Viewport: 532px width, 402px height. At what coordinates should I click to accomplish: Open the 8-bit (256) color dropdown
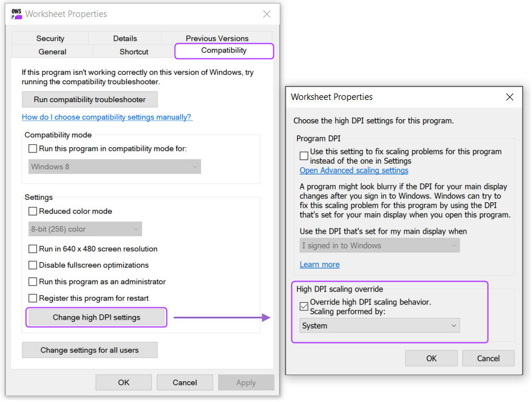pyautogui.click(x=85, y=229)
